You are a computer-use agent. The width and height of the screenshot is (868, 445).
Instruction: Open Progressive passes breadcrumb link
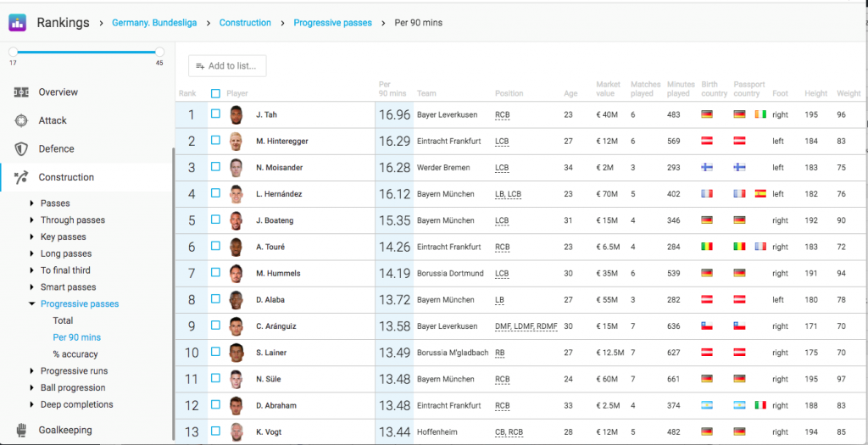[x=332, y=23]
